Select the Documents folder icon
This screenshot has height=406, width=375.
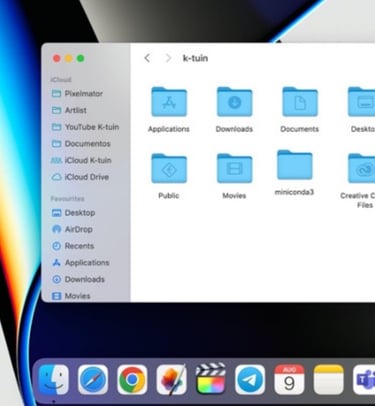[300, 102]
